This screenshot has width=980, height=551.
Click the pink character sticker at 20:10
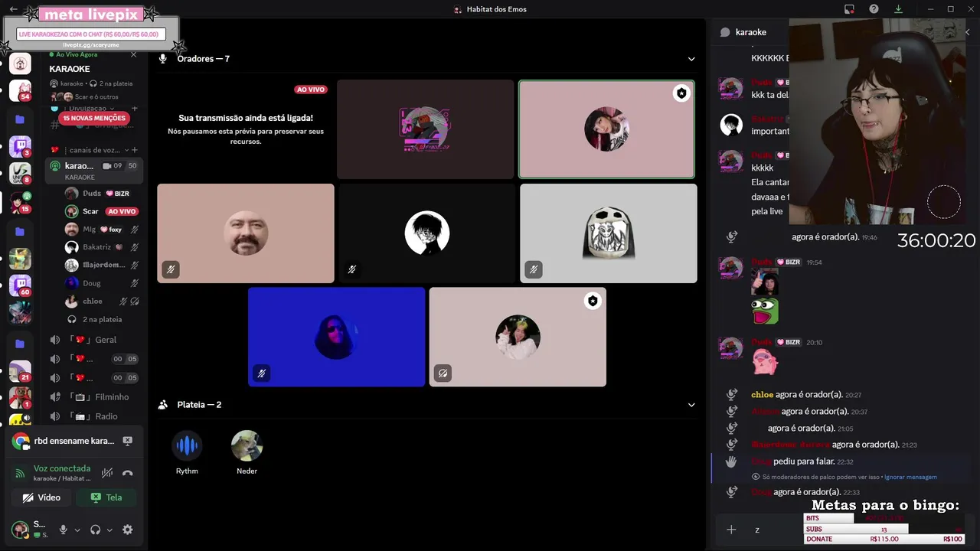[765, 362]
